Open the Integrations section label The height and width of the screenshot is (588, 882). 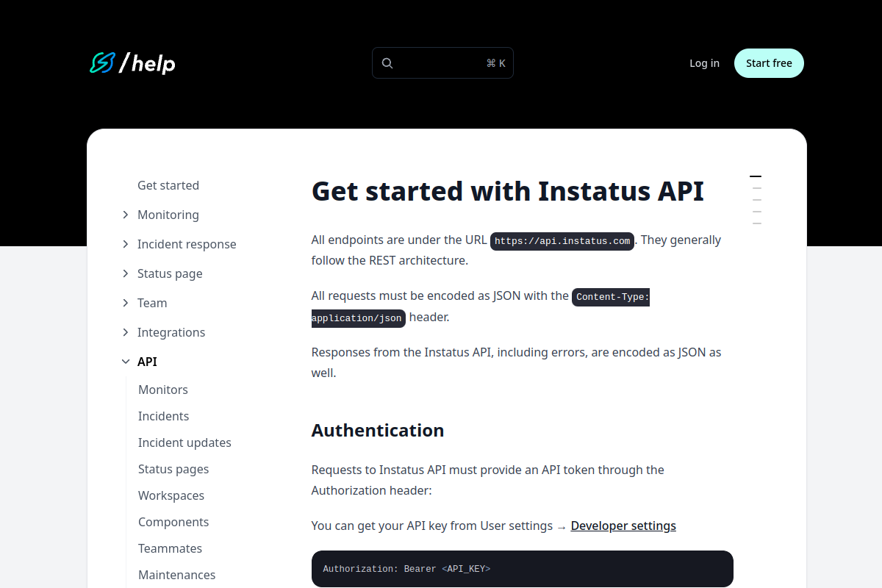(x=171, y=332)
